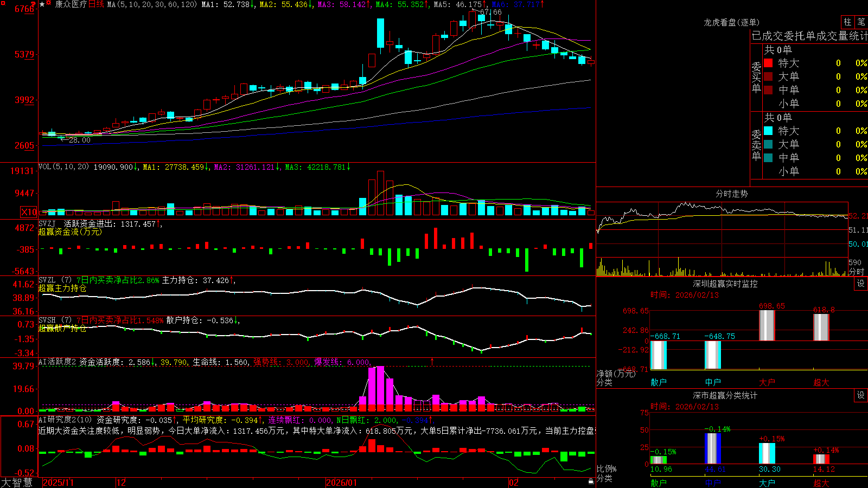Click 超赢散户持仓 label
The height and width of the screenshot is (488, 868).
(62, 328)
